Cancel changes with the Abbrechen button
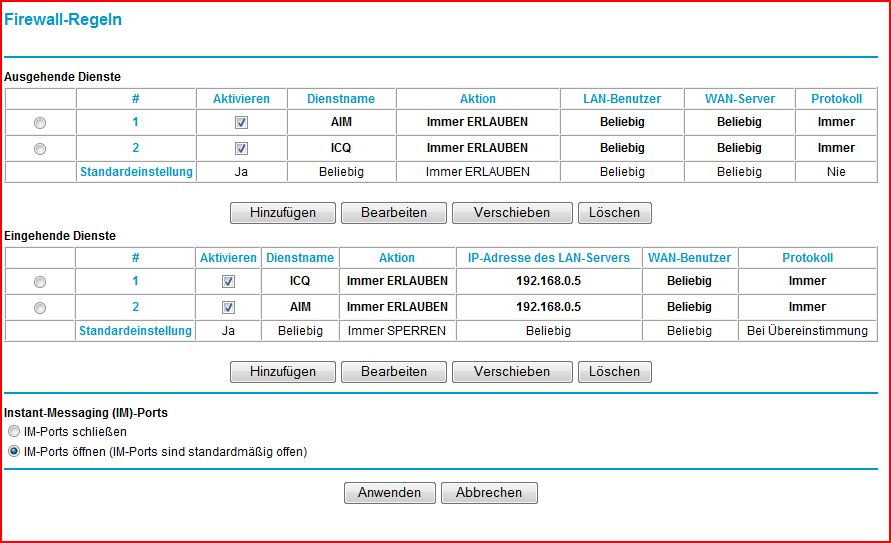The image size is (891, 543). coord(489,493)
